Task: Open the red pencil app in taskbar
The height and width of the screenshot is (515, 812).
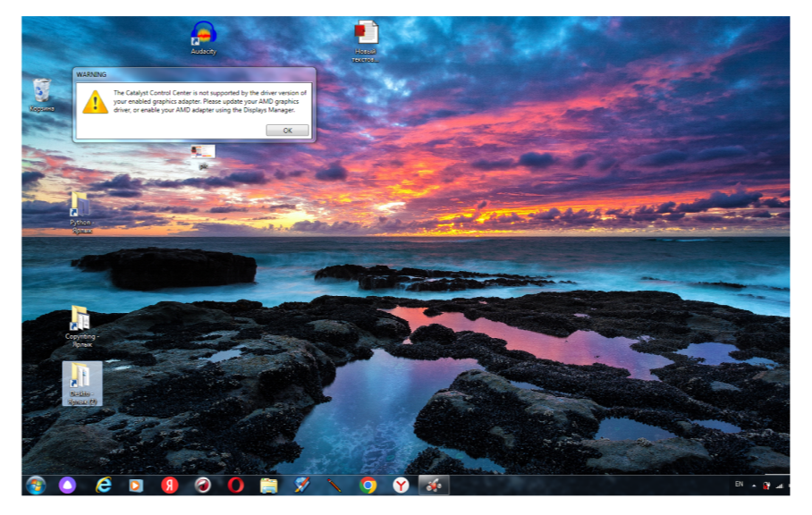Action: click(x=334, y=485)
